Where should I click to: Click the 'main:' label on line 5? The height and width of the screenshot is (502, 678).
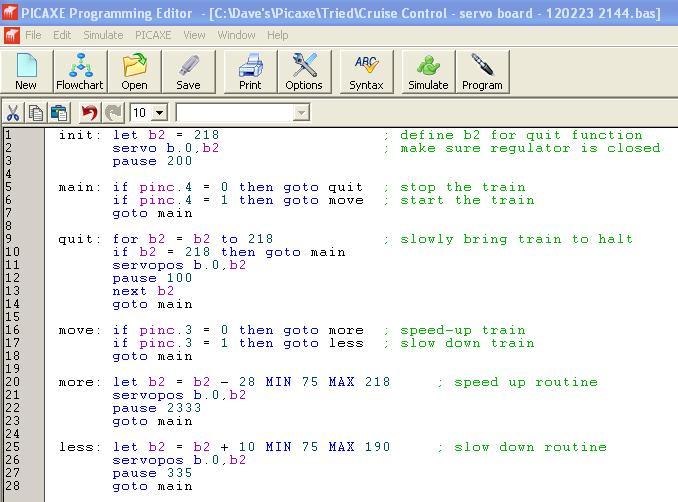click(80, 187)
